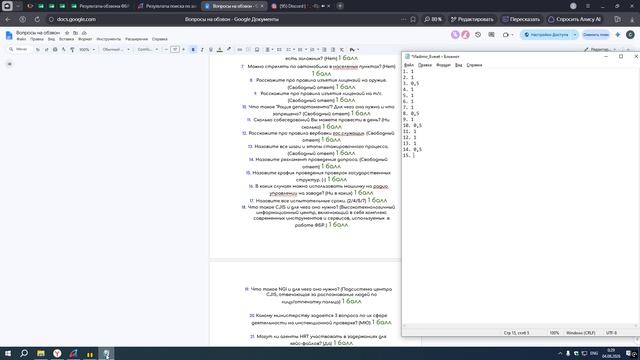Open the text alignment dropdown

[269, 50]
